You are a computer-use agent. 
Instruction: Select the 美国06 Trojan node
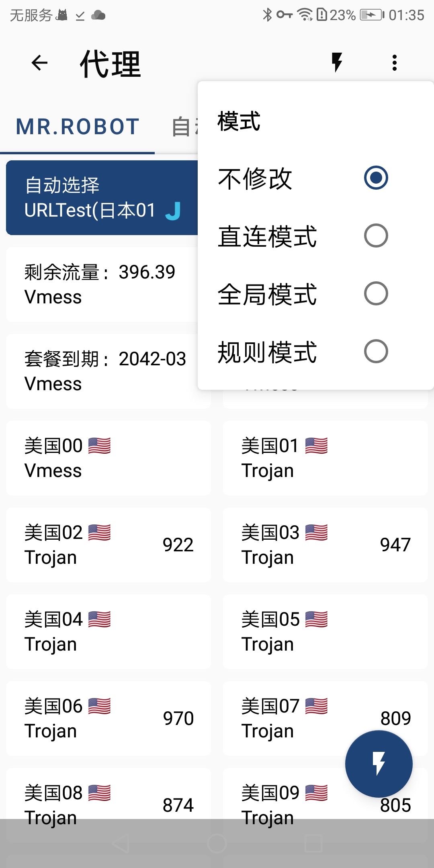tap(108, 719)
